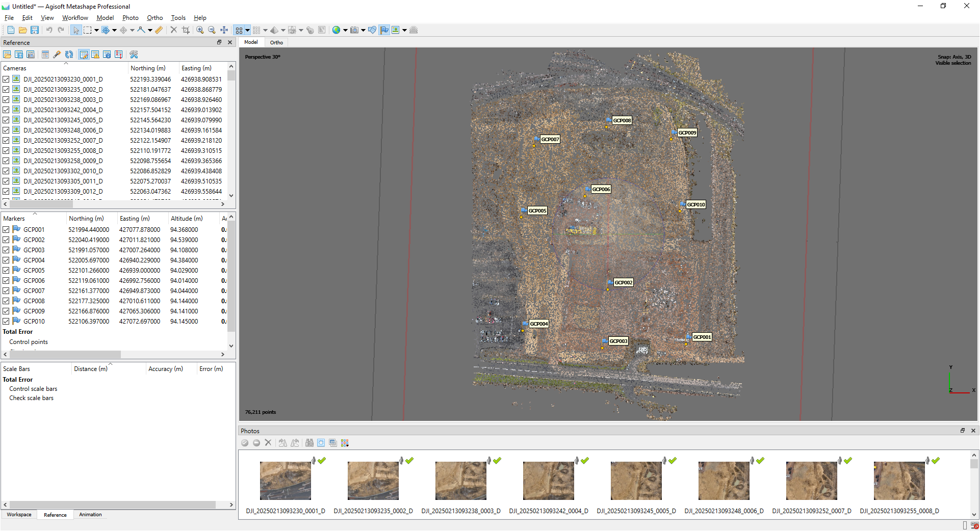Open the Tools menu
Image resolution: width=980 pixels, height=531 pixels.
(178, 18)
